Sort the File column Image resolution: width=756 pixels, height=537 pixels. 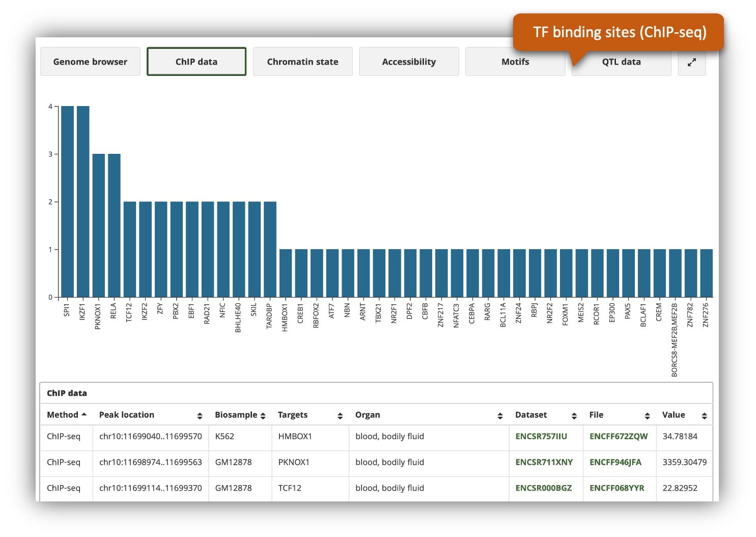pyautogui.click(x=647, y=416)
